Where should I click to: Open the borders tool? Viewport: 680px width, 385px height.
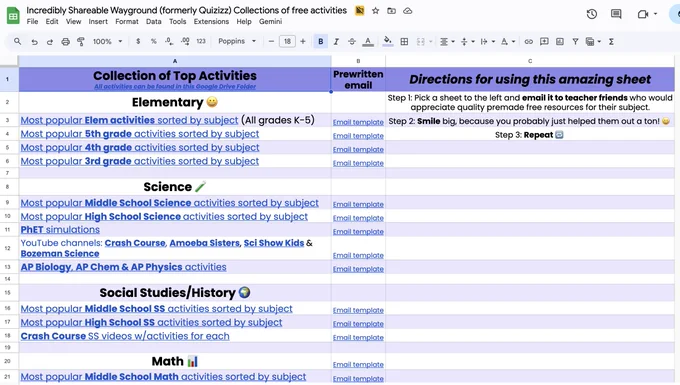[404, 42]
